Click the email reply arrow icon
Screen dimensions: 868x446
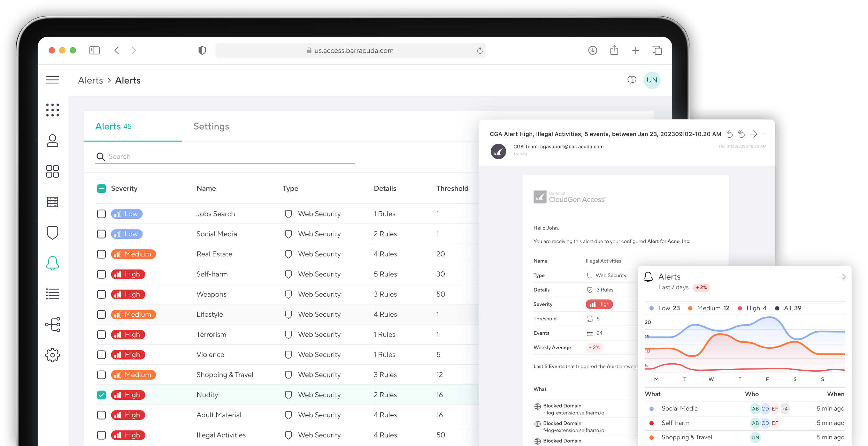(x=730, y=134)
